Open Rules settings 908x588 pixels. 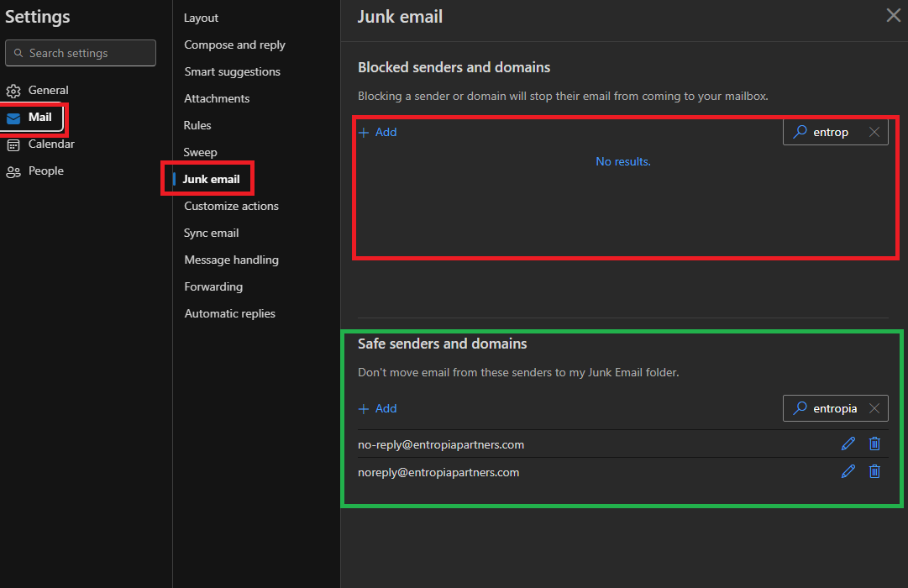pyautogui.click(x=197, y=125)
